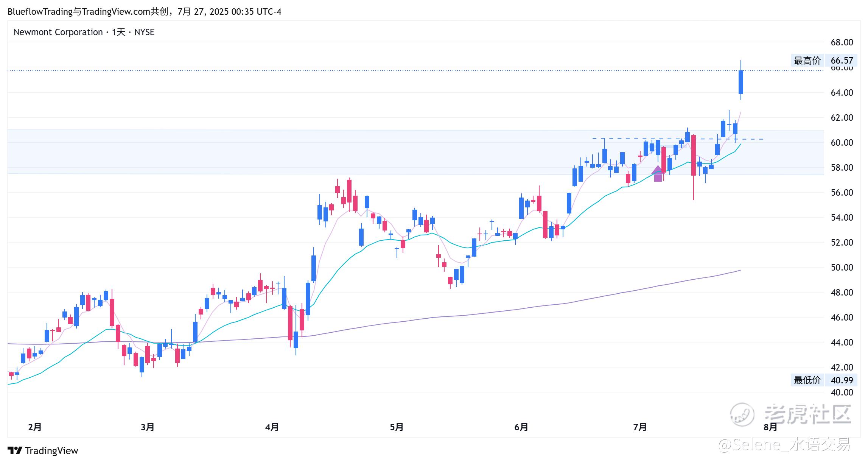
Task: Click the 46.00 price axis label
Action: tap(842, 318)
